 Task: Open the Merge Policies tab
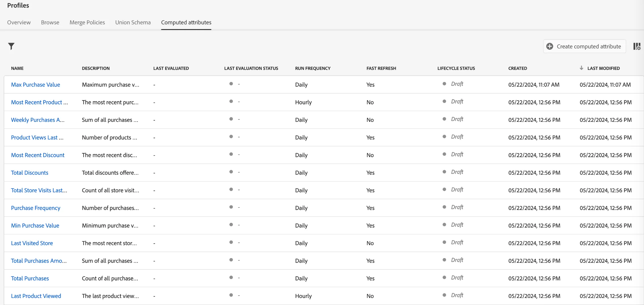point(87,22)
